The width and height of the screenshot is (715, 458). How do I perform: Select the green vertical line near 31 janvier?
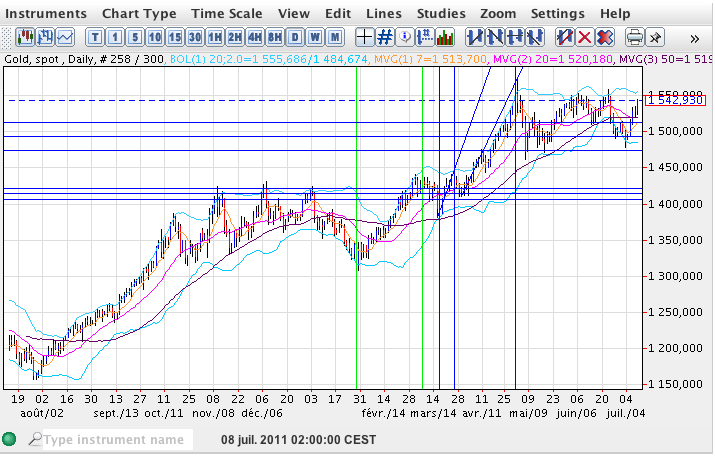point(357,228)
